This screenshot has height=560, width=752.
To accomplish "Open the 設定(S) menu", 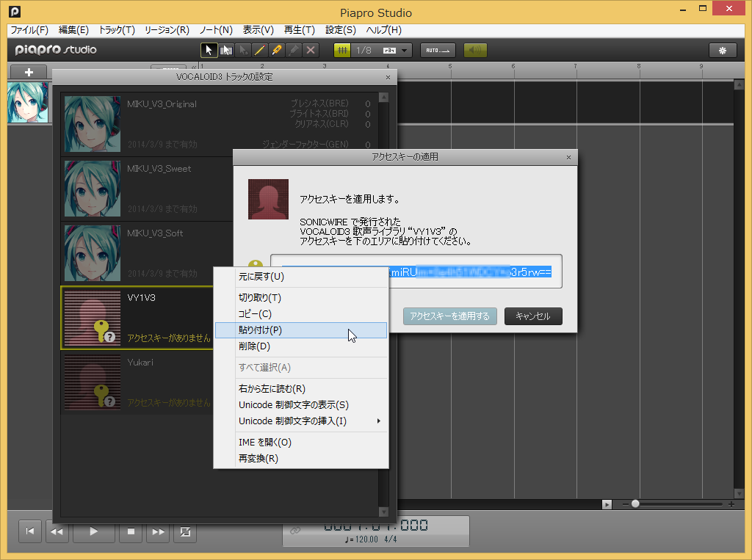I will 341,30.
